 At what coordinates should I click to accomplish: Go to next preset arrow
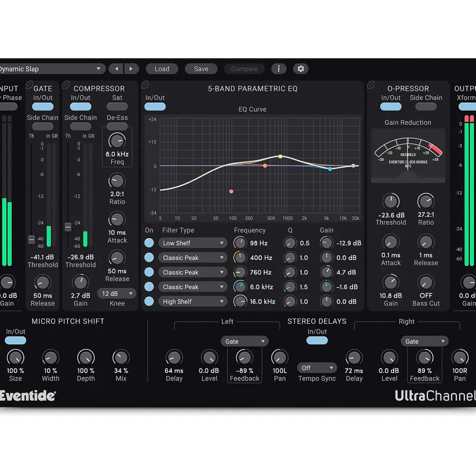(131, 69)
